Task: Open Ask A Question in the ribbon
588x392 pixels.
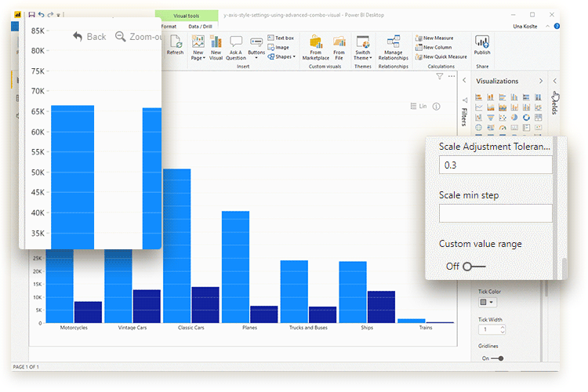Action: point(236,47)
